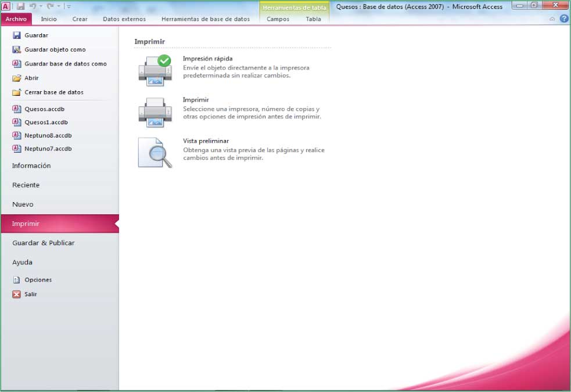Image resolution: width=571 pixels, height=392 pixels.
Task: Click the Abrir folder icon
Action: tap(16, 78)
